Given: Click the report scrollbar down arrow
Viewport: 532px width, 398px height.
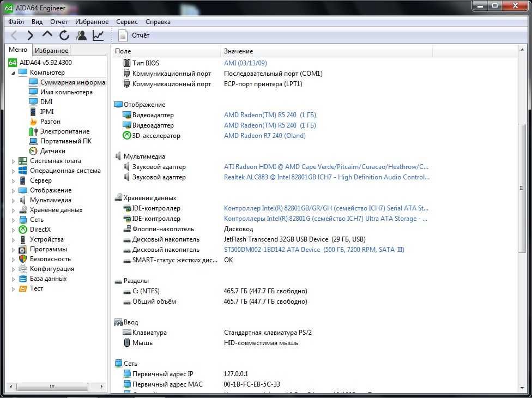Looking at the screenshot, I should pyautogui.click(x=522, y=388).
